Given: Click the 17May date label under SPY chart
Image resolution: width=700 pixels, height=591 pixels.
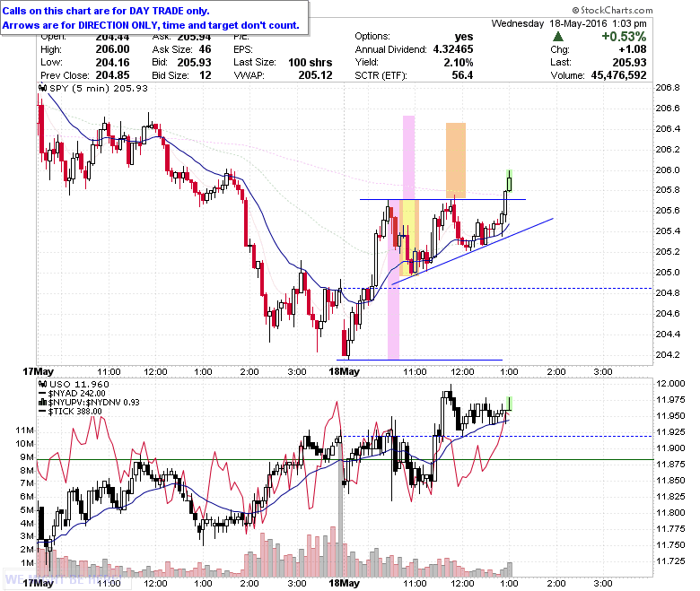Looking at the screenshot, I should [x=39, y=371].
